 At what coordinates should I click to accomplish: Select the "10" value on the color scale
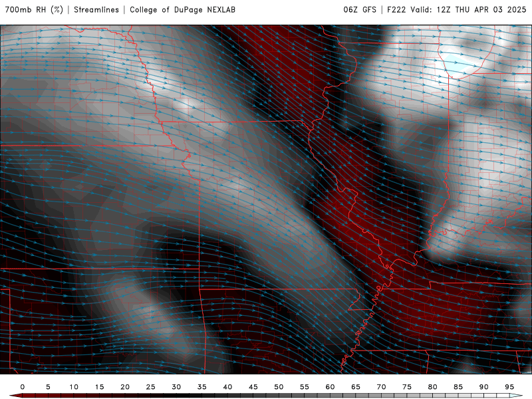(74, 387)
